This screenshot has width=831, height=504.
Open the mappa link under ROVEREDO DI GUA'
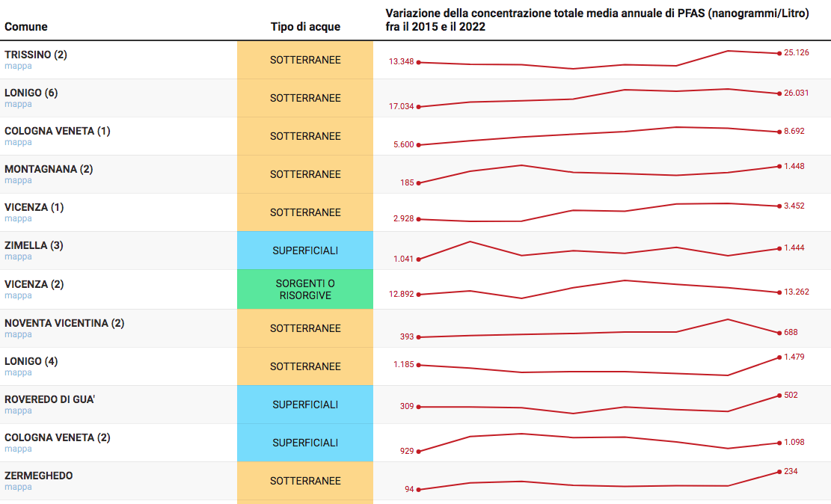pos(18,411)
